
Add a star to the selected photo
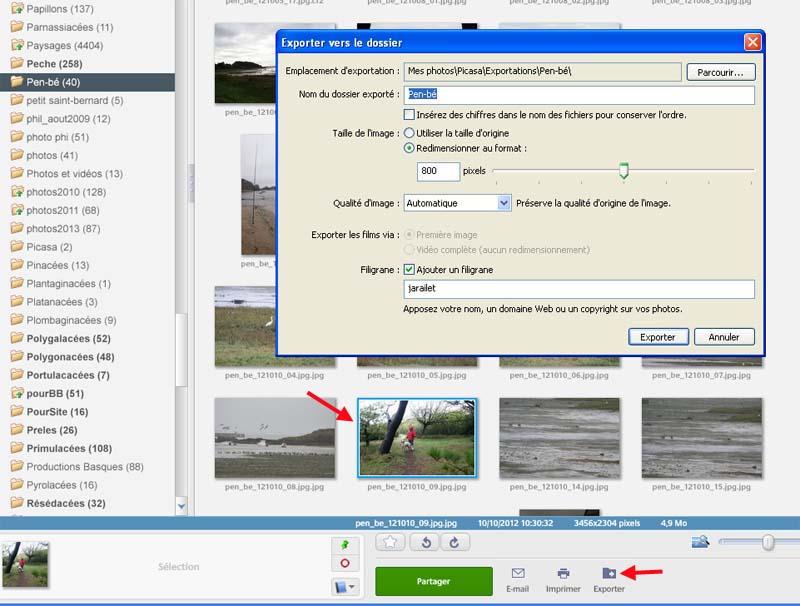click(390, 542)
